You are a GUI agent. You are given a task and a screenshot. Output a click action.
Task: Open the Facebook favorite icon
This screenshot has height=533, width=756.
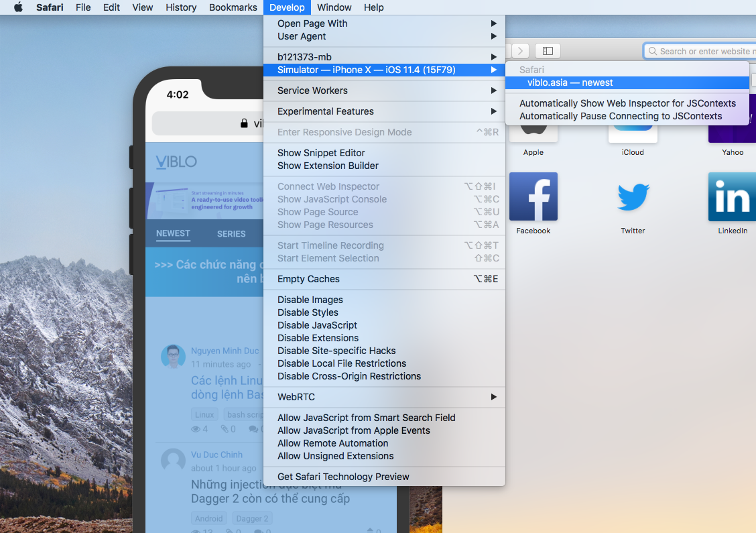pyautogui.click(x=533, y=196)
